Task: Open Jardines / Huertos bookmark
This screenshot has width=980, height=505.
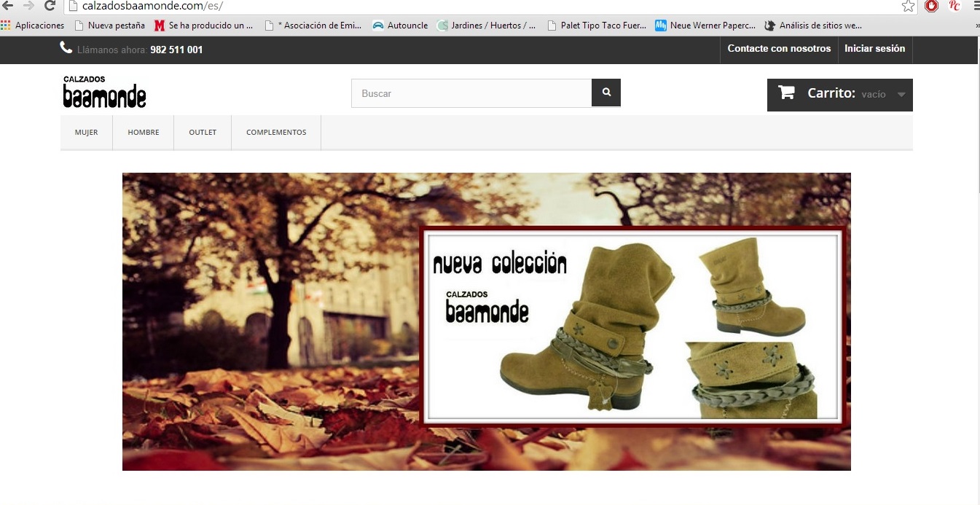Action: pos(487,26)
